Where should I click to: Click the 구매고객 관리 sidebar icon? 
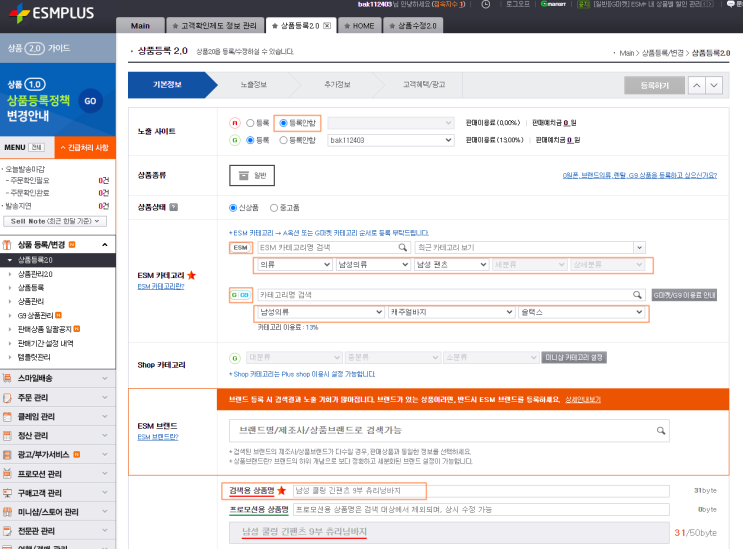point(7,493)
